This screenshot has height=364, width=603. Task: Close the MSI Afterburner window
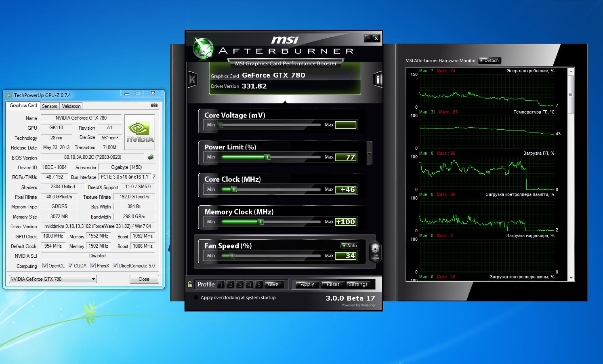(x=376, y=38)
